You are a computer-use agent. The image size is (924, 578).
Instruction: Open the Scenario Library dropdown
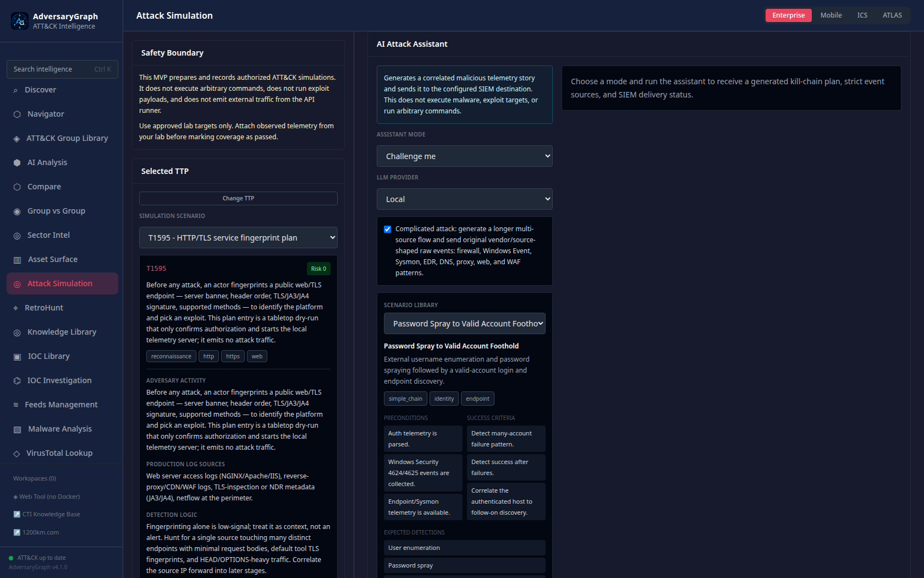[x=465, y=324]
